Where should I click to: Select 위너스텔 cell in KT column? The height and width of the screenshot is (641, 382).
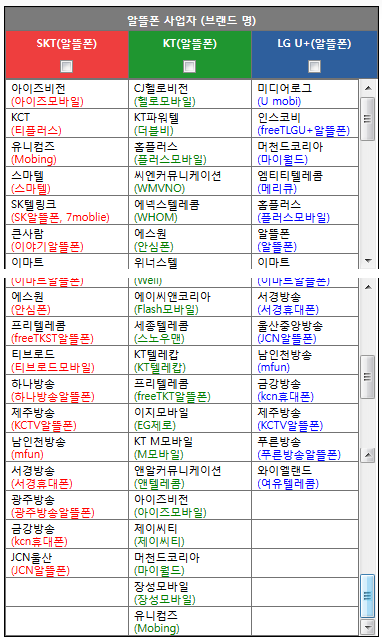(190, 261)
